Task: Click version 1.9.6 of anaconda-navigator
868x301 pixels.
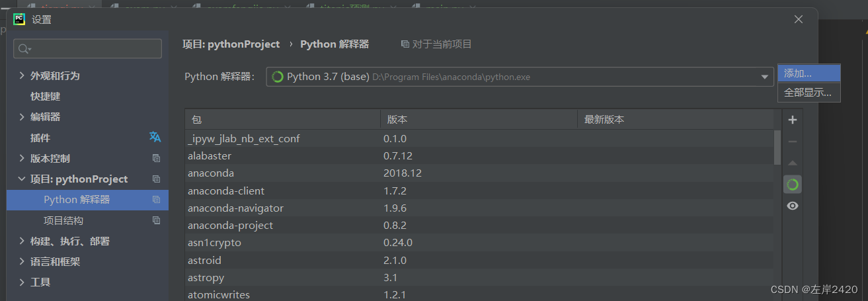Action: point(395,208)
